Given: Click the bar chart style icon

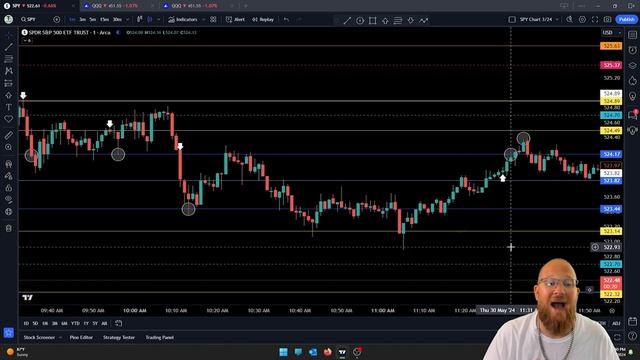Looking at the screenshot, I should click(x=140, y=19).
